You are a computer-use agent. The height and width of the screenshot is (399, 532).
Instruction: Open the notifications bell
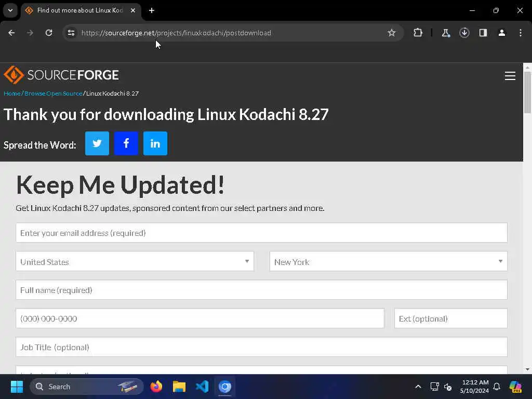point(497,387)
